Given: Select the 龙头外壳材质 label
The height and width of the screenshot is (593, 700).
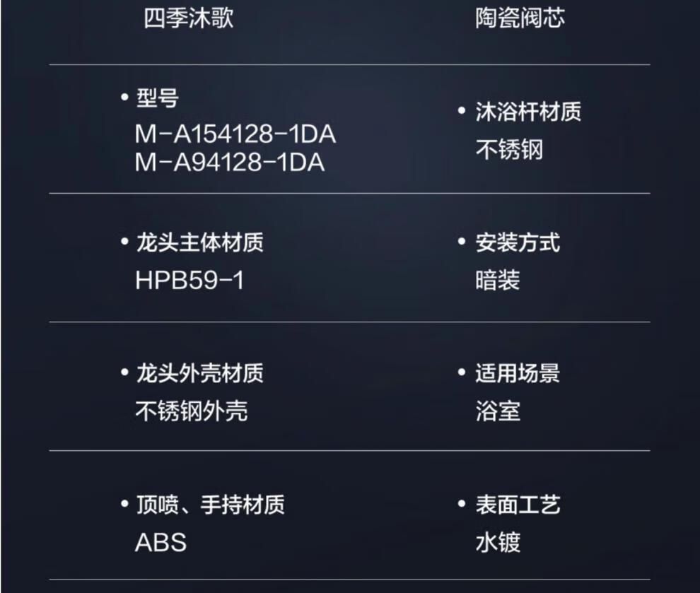Looking at the screenshot, I should [x=199, y=372].
